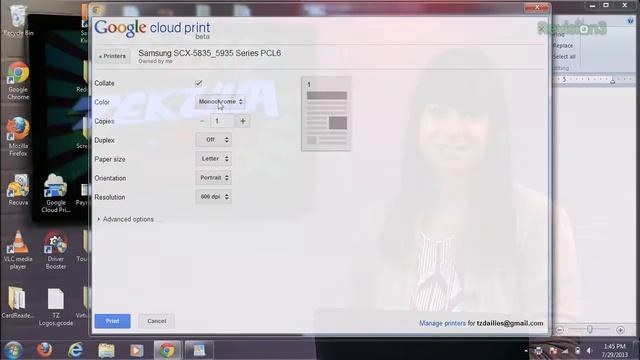Go back using the Printers button
Viewport: 640px width, 360px height.
pyautogui.click(x=112, y=56)
